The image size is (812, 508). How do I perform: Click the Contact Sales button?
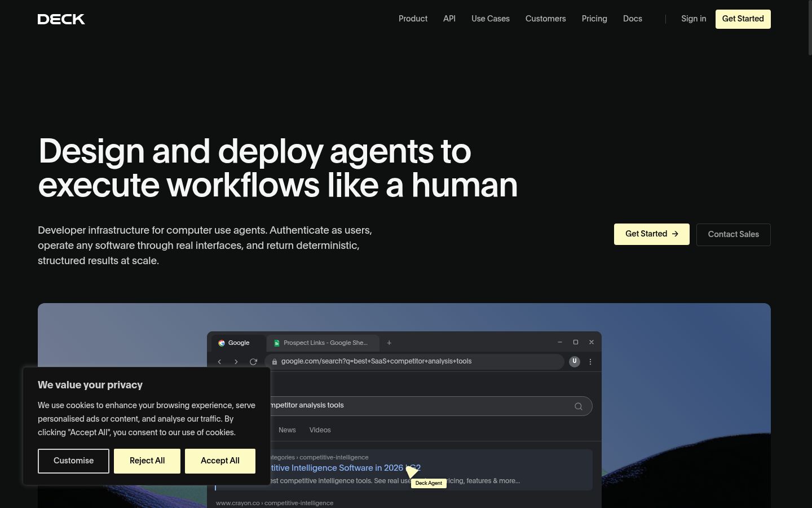click(x=733, y=234)
